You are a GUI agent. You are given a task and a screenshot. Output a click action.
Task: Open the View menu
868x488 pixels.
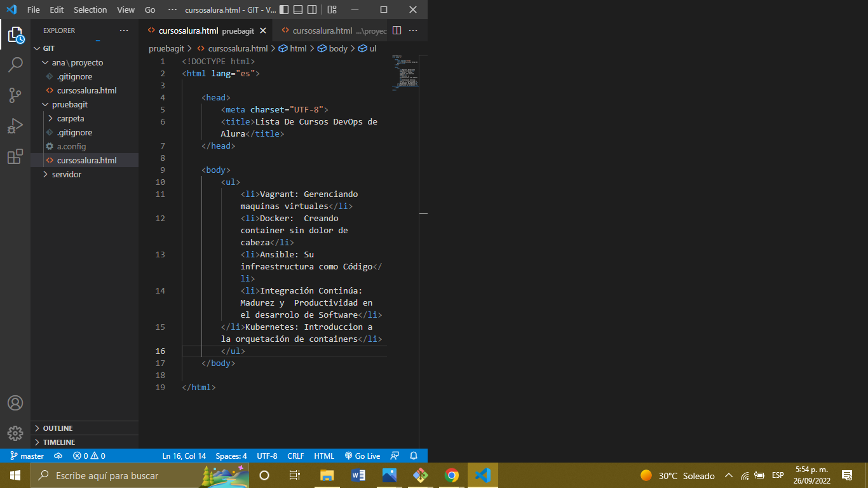pos(126,10)
